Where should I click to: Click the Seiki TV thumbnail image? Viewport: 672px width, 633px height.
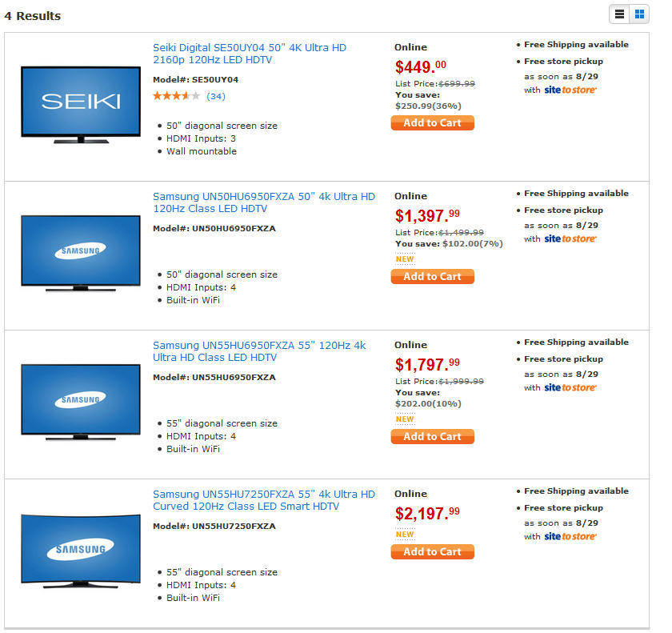coord(81,105)
